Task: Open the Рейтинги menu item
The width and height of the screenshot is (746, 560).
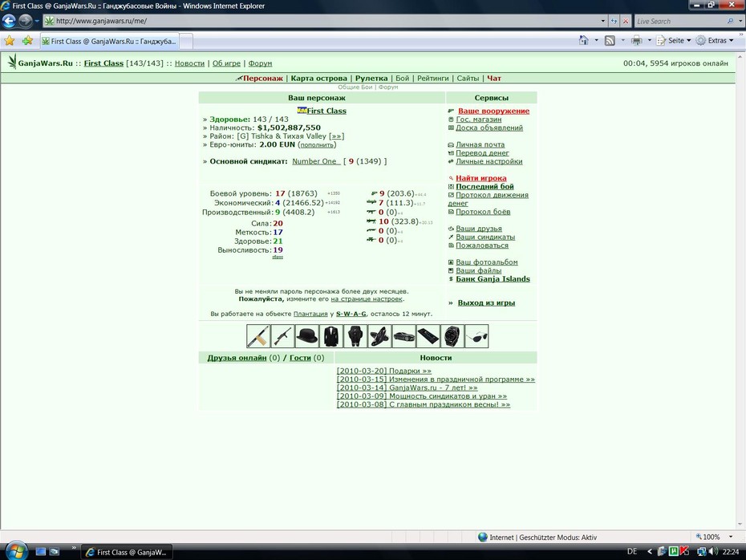Action: [432, 78]
